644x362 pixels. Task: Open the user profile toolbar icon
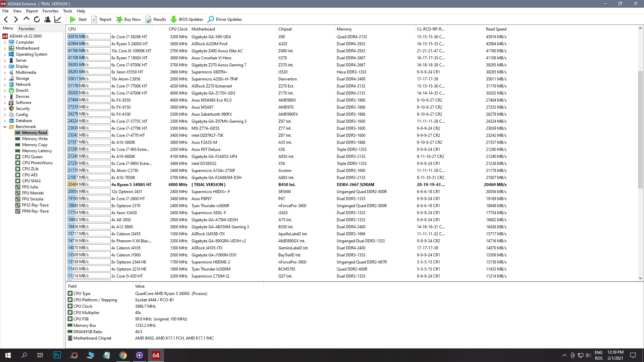click(x=47, y=19)
